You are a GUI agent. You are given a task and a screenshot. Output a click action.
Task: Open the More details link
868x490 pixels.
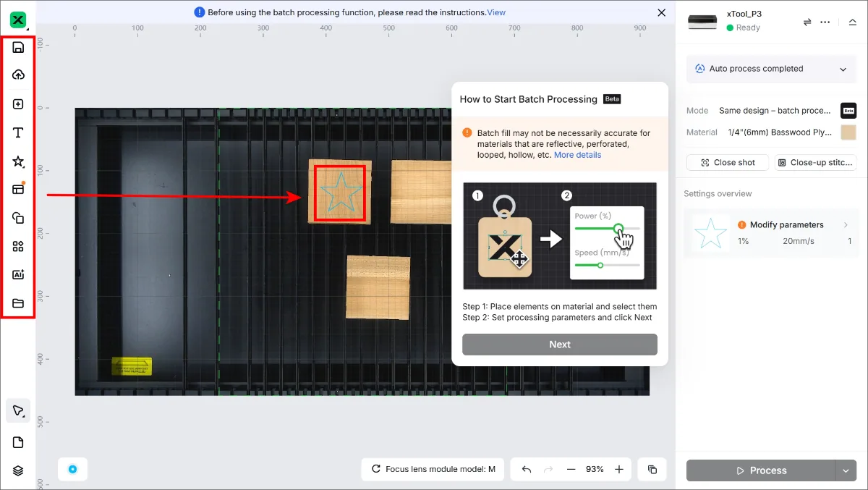(x=577, y=155)
